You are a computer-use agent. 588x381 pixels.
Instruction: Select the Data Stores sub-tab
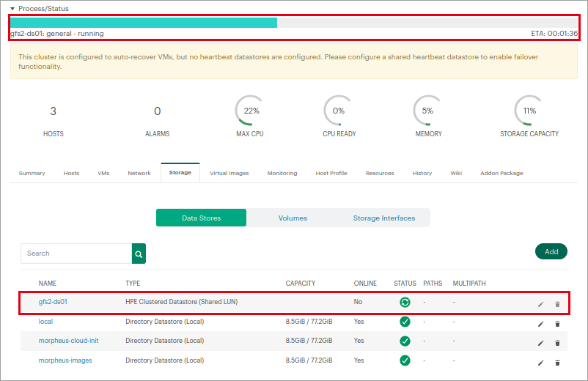pyautogui.click(x=202, y=218)
